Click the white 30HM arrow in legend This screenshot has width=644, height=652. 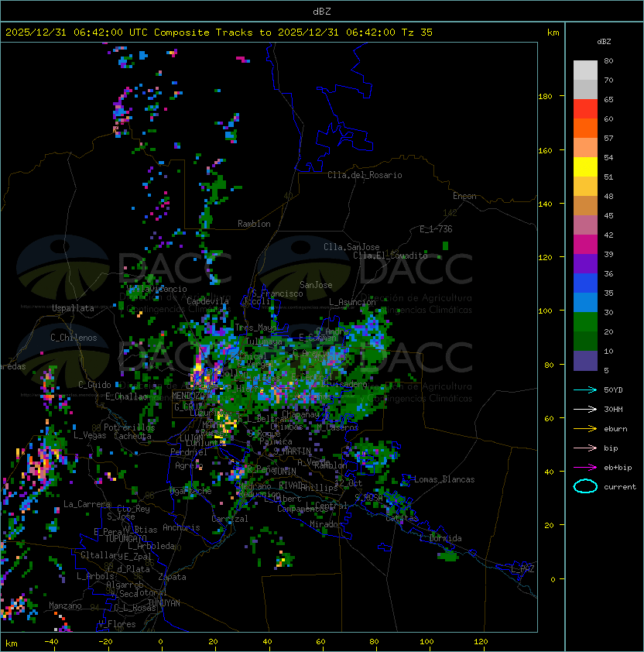(x=585, y=409)
